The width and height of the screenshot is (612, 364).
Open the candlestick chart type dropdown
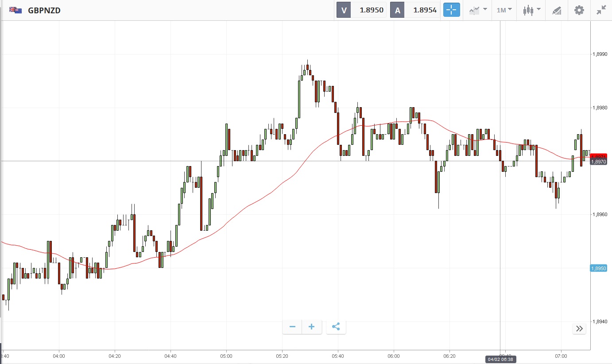[531, 10]
